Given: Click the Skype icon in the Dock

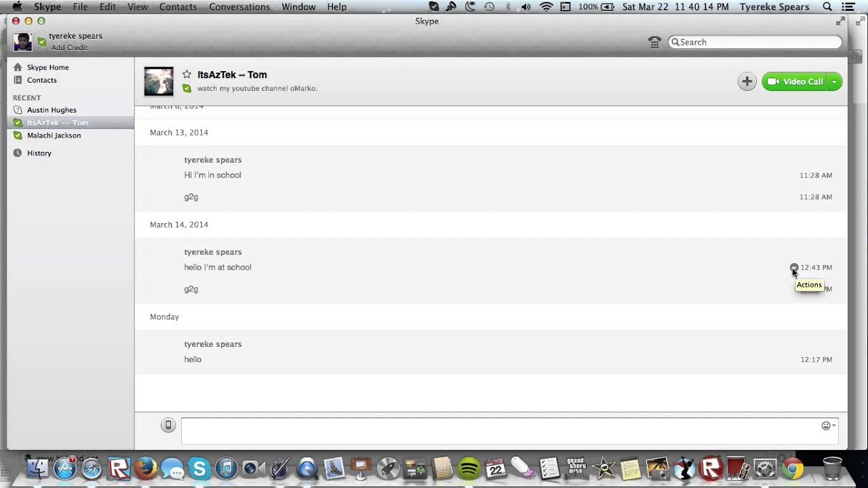Looking at the screenshot, I should [x=199, y=468].
